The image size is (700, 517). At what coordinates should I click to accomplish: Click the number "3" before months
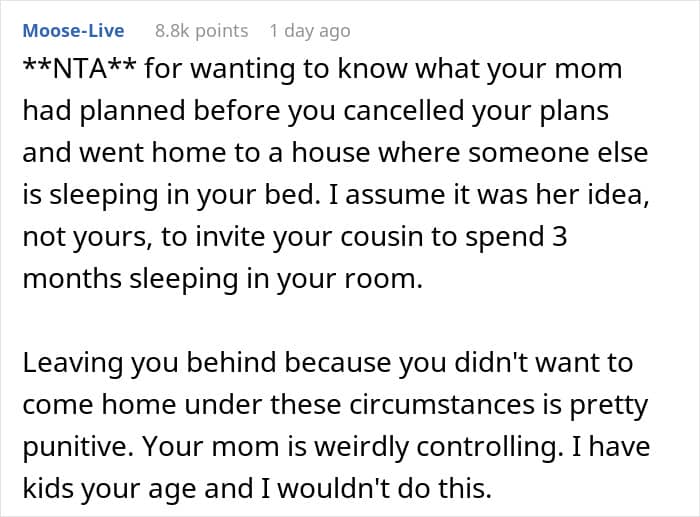pos(559,237)
